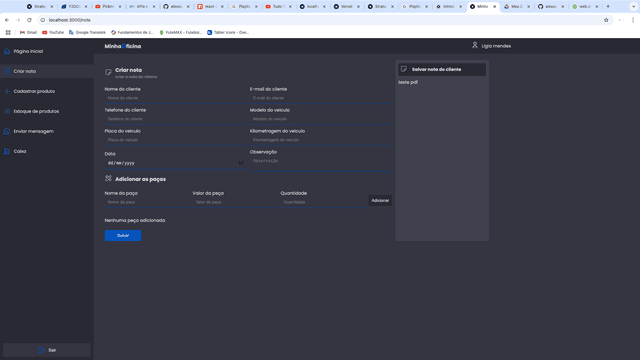Open Página inicial in the sidebar

(x=28, y=51)
